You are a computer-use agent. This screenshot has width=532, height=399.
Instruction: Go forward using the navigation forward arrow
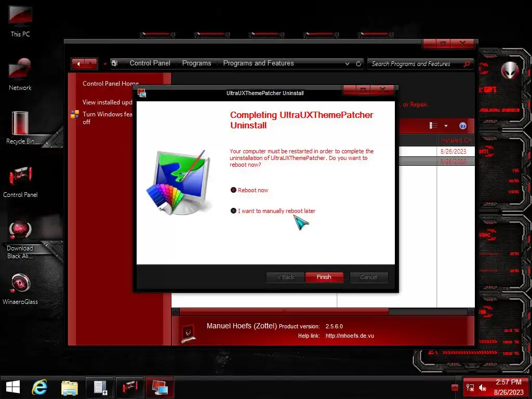(90, 63)
